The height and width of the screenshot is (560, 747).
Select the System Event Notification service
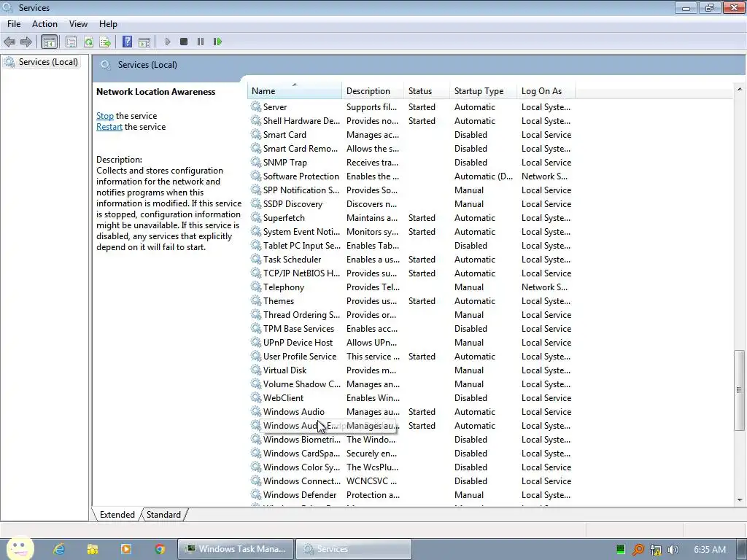tap(411, 231)
